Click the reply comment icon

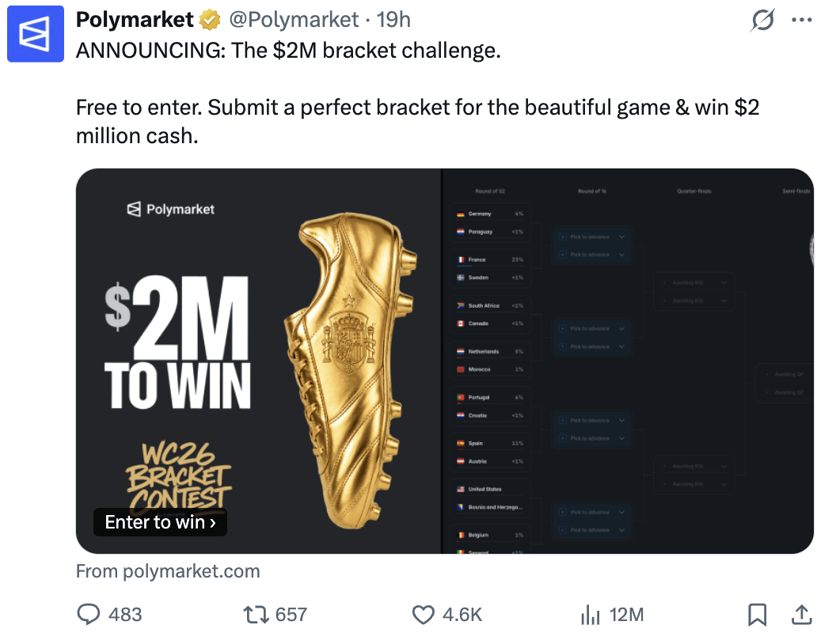point(88,614)
